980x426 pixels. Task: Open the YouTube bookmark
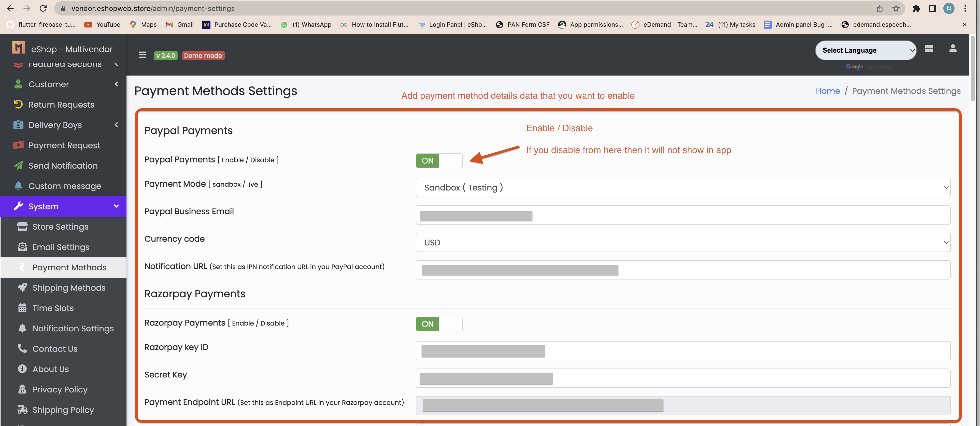click(102, 24)
